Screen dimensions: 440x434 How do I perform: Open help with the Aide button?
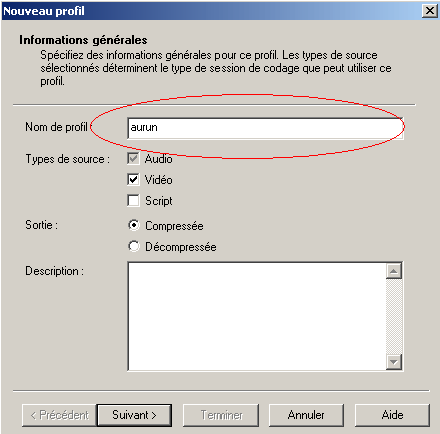pyautogui.click(x=392, y=415)
